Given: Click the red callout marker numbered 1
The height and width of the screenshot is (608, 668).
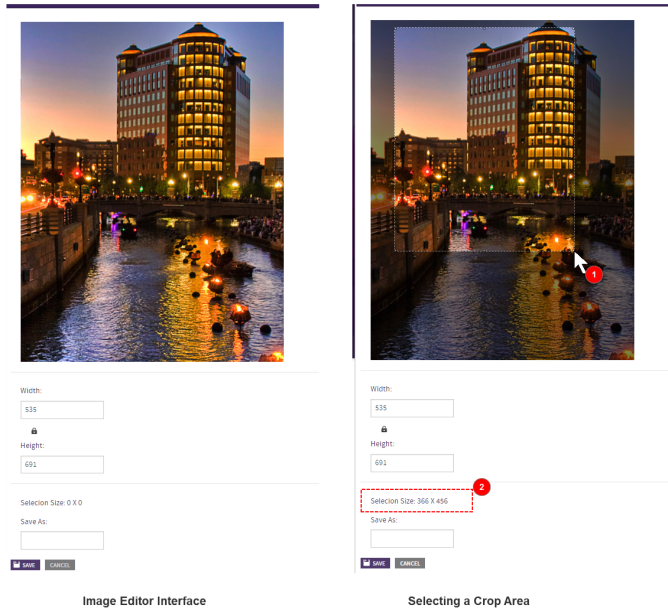Looking at the screenshot, I should click(x=592, y=273).
